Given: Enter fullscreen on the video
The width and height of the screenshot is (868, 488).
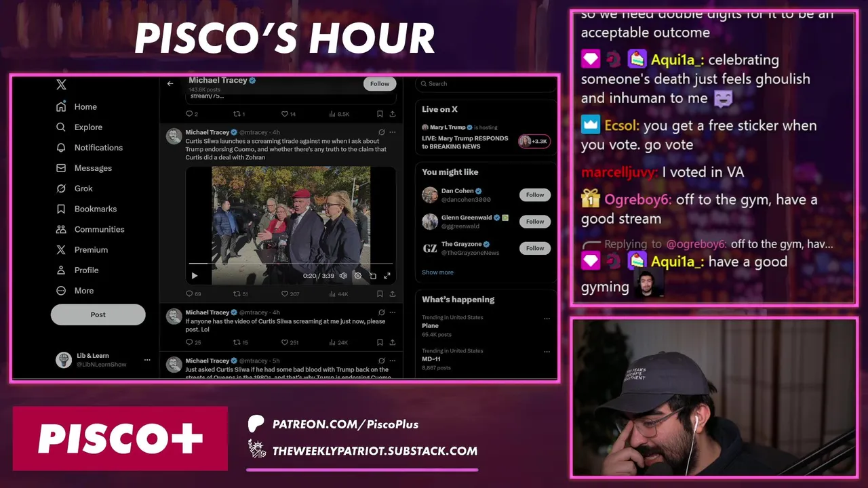Looking at the screenshot, I should (387, 276).
